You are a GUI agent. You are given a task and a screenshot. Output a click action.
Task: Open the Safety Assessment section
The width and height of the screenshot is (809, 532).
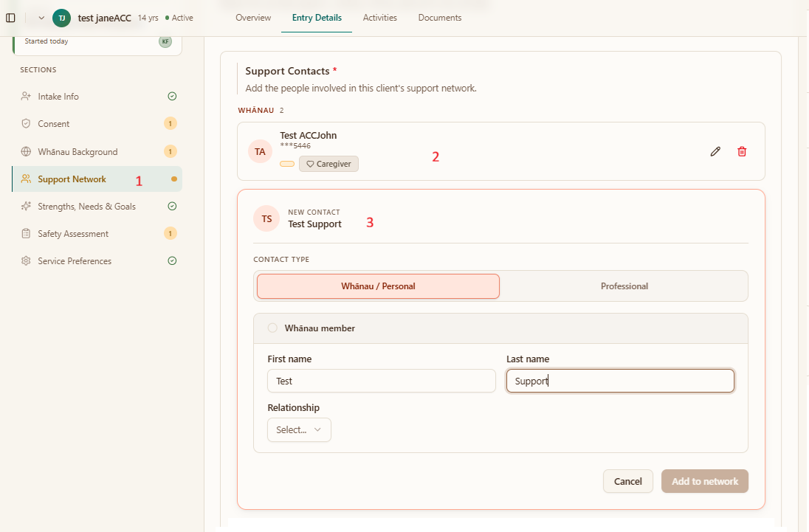click(97, 233)
